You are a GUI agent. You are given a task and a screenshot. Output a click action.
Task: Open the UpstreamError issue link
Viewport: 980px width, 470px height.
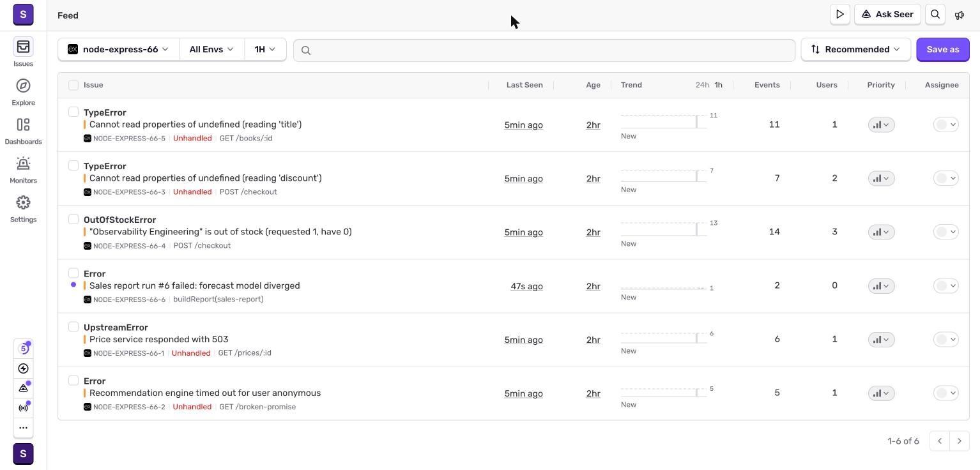pyautogui.click(x=116, y=327)
